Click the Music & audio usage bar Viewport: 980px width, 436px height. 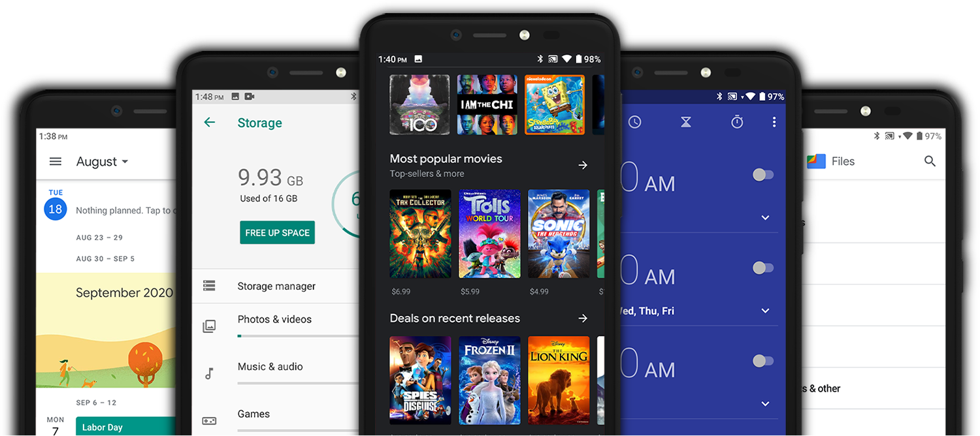(298, 383)
